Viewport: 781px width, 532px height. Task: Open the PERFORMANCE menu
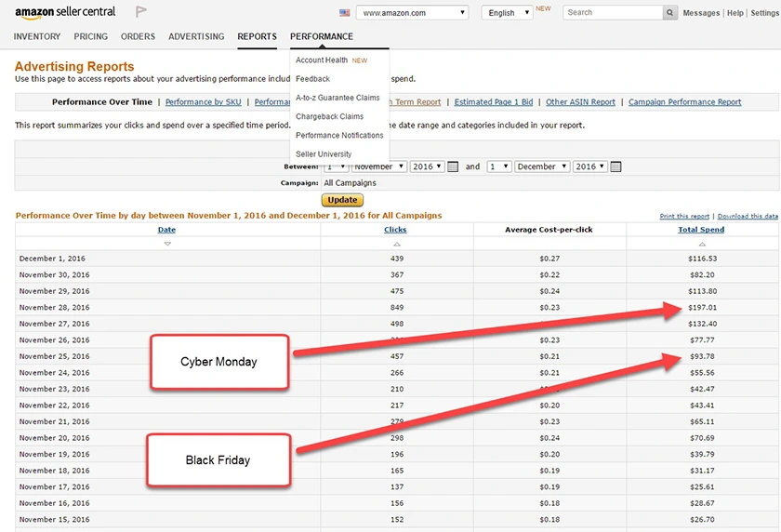[x=322, y=37]
